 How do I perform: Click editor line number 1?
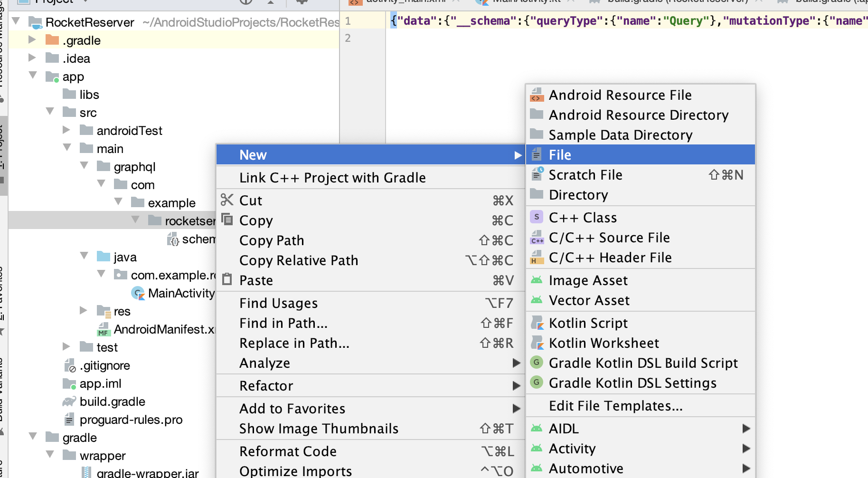tap(348, 21)
